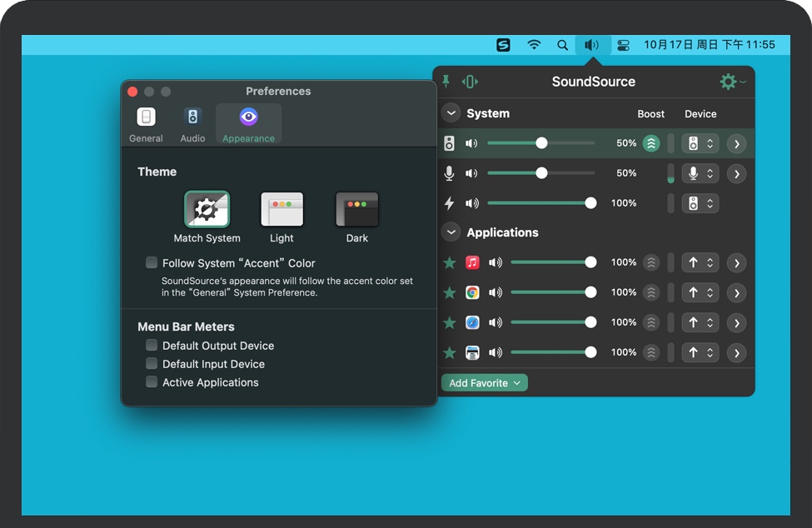Enable Active Applications menu bar meter

point(152,382)
